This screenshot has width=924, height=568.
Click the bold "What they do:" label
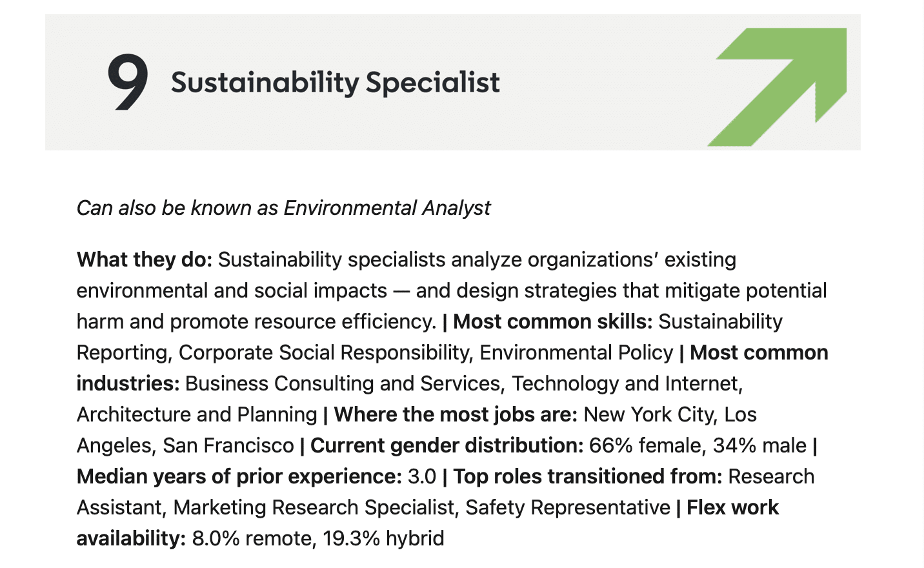tap(145, 259)
